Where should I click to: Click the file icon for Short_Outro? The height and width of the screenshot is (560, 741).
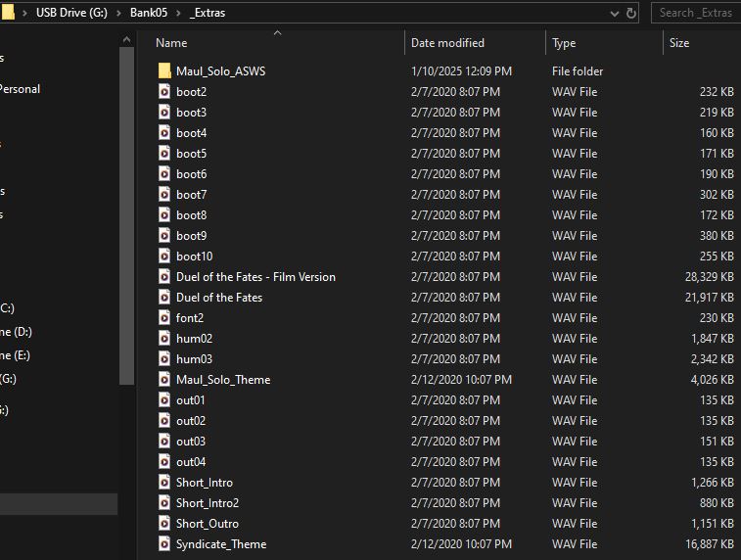click(x=164, y=524)
